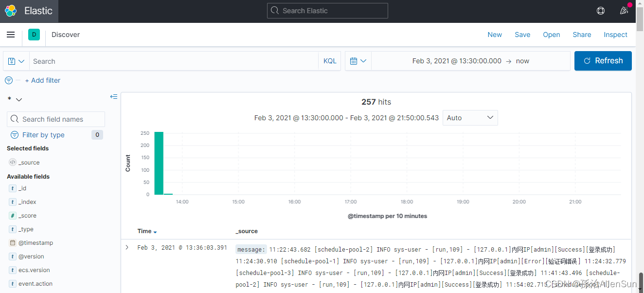
Task: Collapse the field sidebar arrow icon
Action: (114, 97)
